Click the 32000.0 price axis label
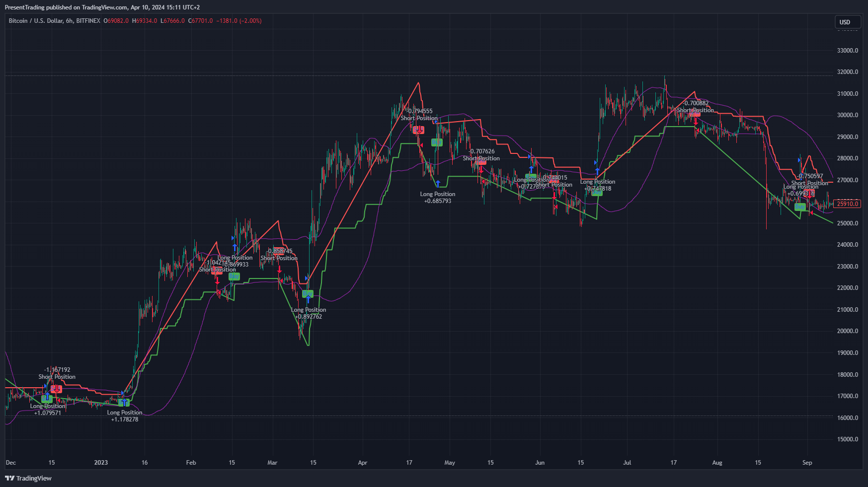The image size is (868, 487). pyautogui.click(x=848, y=72)
